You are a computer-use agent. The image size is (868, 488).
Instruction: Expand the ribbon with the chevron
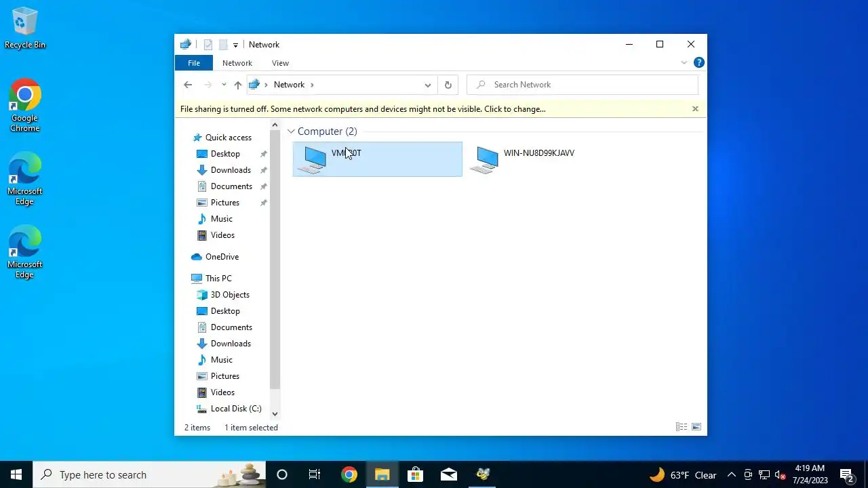pyautogui.click(x=684, y=63)
